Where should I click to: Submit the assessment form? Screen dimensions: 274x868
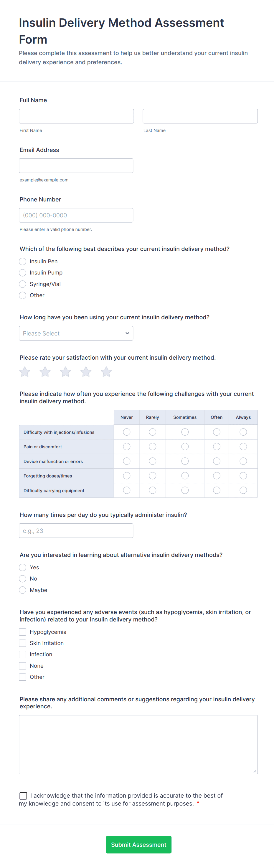(138, 844)
